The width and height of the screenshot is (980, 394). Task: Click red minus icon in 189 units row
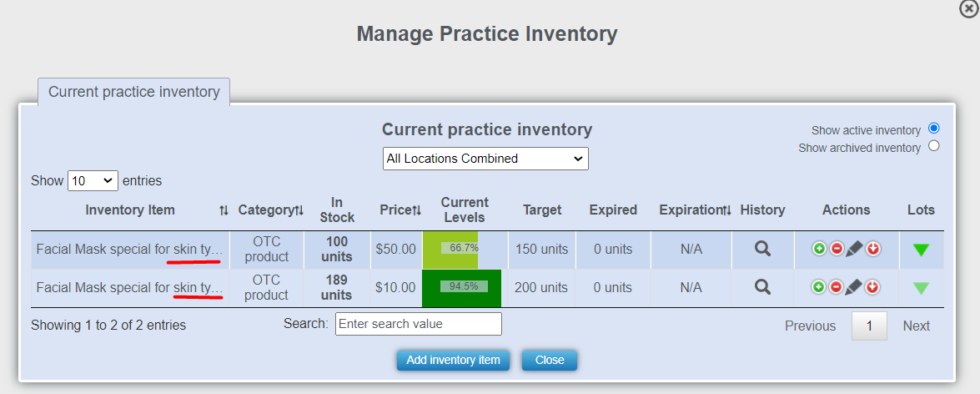(x=836, y=287)
